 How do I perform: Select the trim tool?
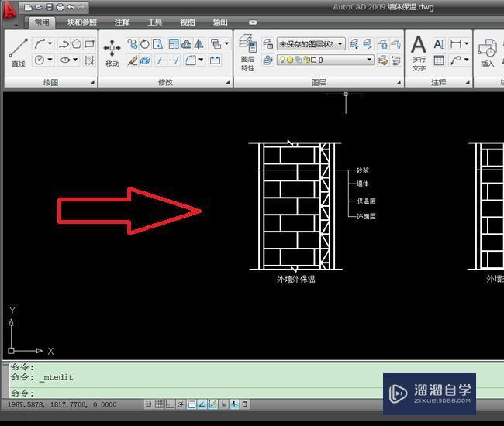click(x=161, y=60)
